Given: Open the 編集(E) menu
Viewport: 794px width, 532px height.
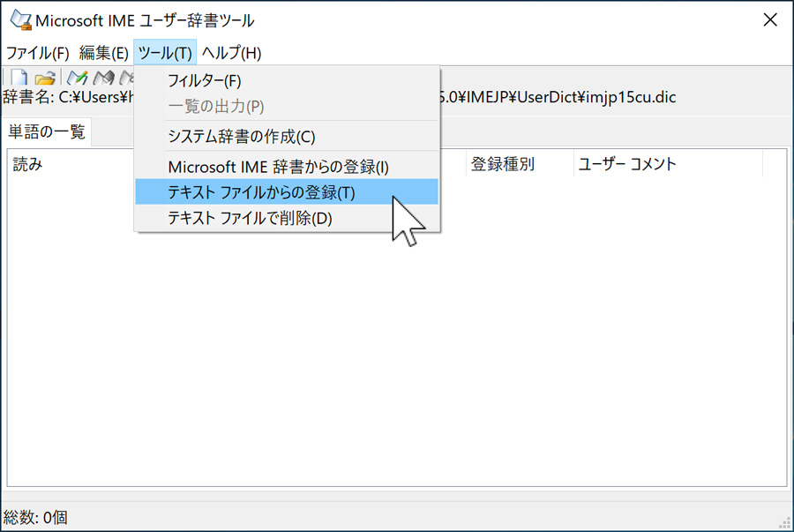Looking at the screenshot, I should (x=104, y=53).
